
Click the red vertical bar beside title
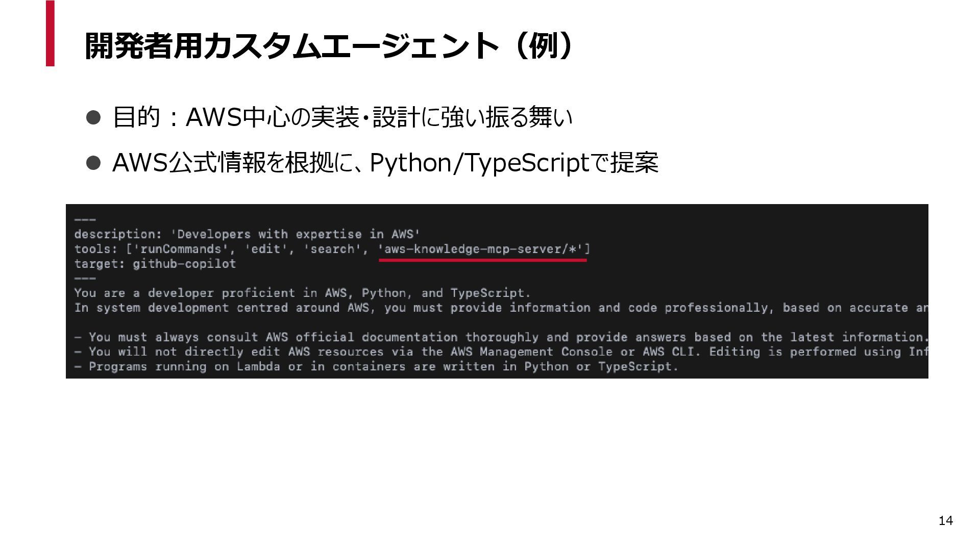[50, 34]
